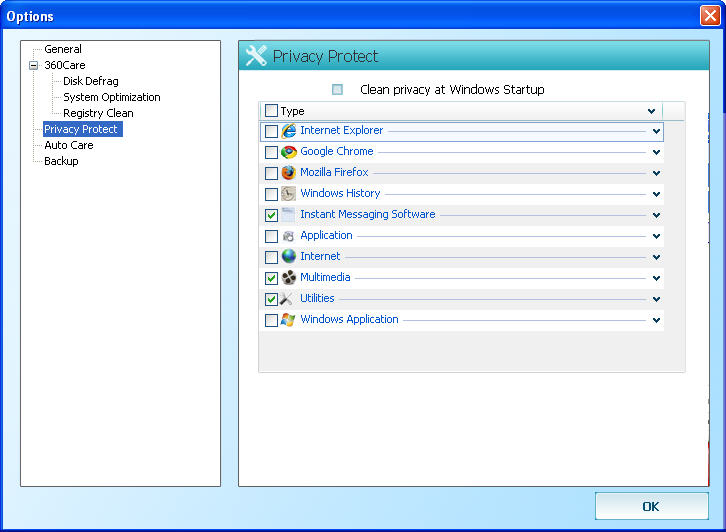This screenshot has height=532, width=726.
Task: Open Backup settings
Action: (x=61, y=161)
